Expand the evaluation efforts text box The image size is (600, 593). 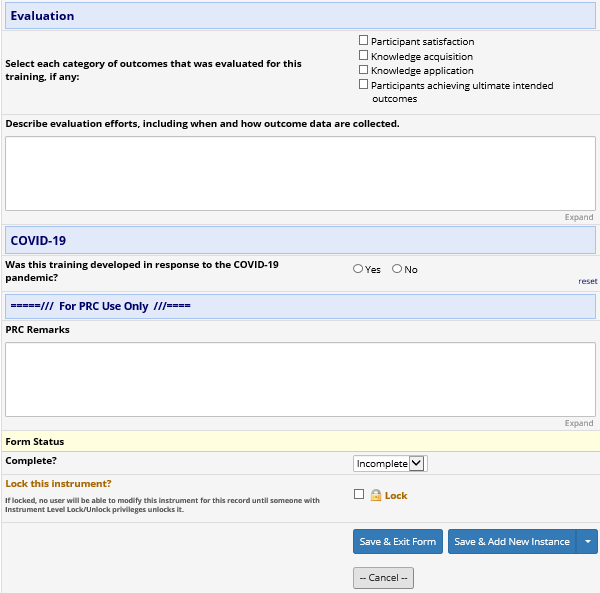coord(578,217)
